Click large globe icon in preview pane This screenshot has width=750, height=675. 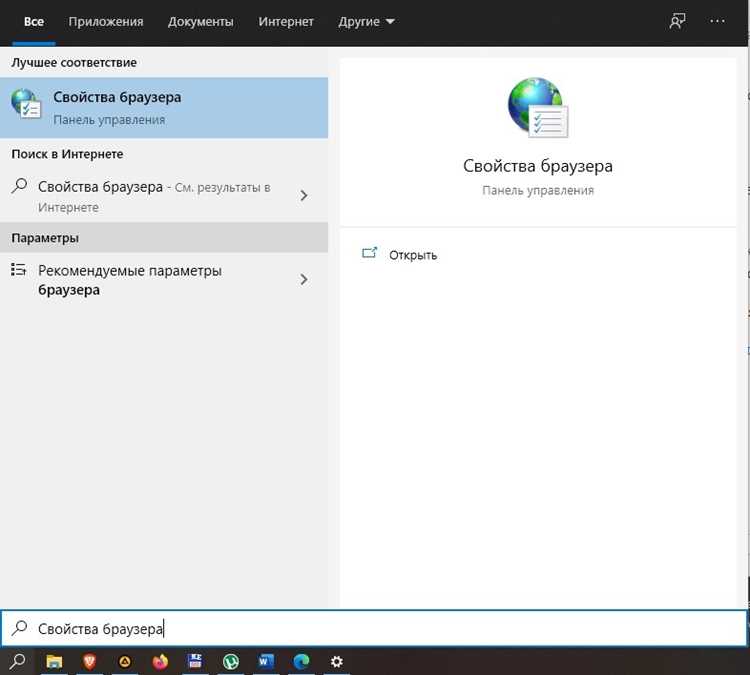point(538,108)
